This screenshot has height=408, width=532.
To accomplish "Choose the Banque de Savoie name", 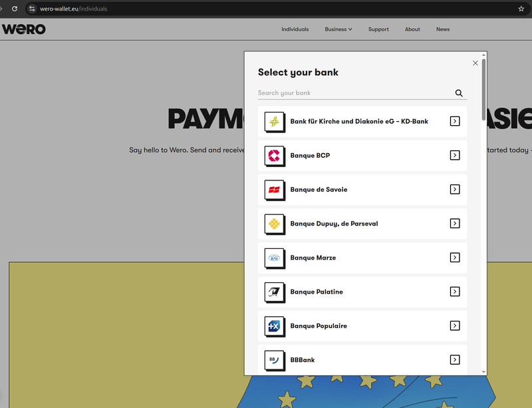I will tap(319, 189).
